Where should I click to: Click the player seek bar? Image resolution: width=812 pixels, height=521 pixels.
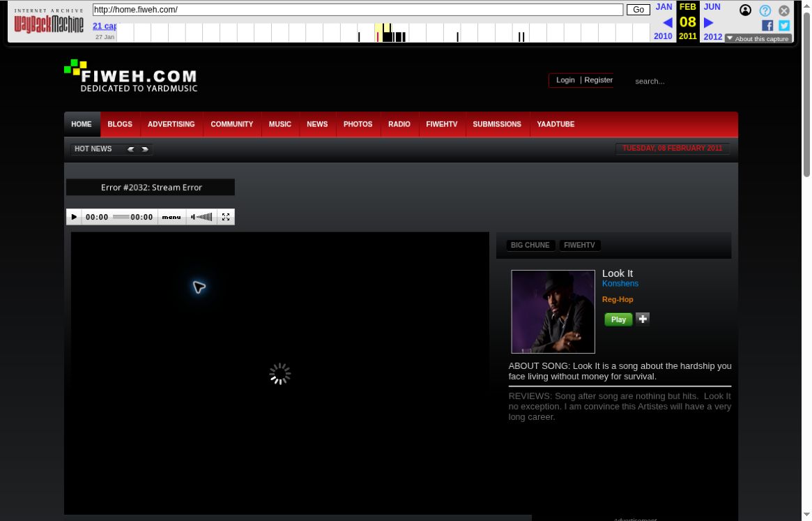121,217
